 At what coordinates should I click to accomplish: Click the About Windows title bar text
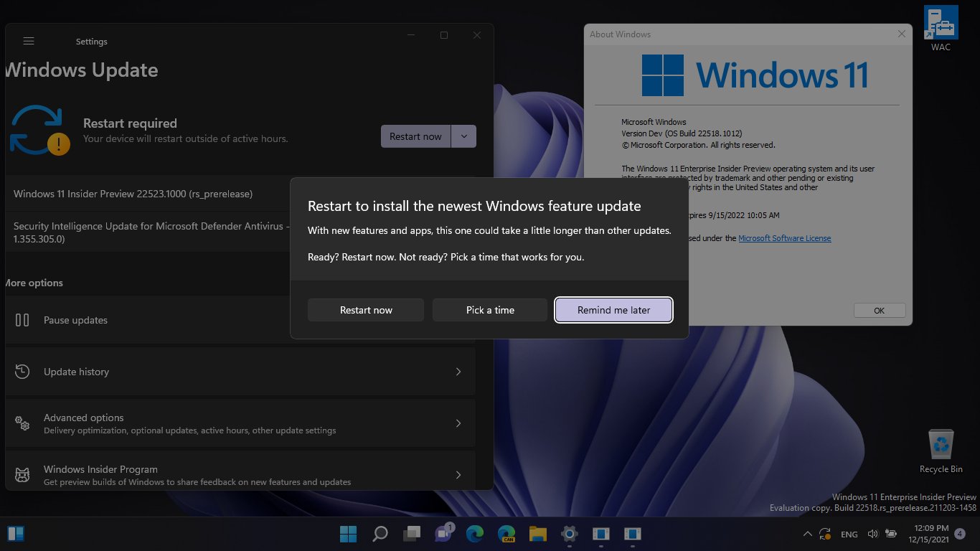pyautogui.click(x=621, y=34)
